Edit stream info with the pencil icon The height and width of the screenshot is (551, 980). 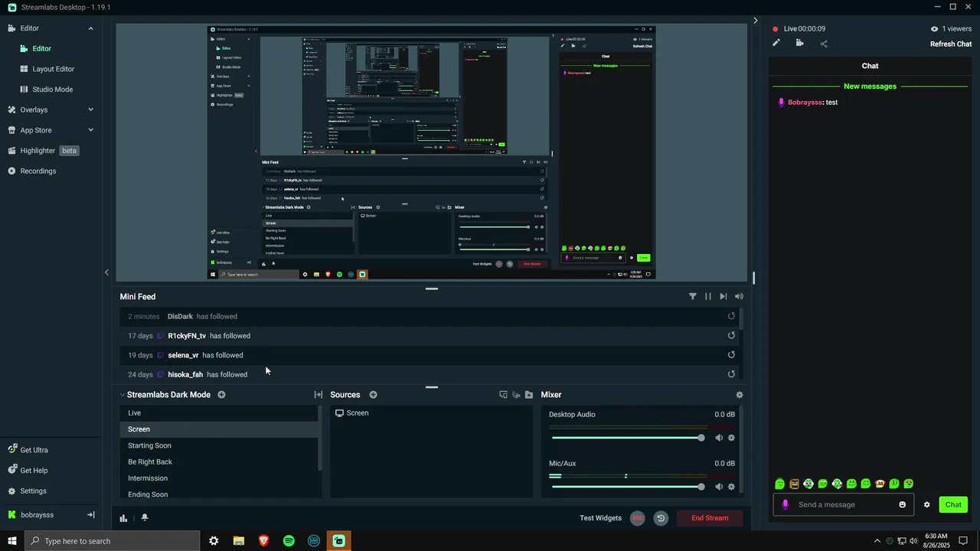click(x=776, y=44)
